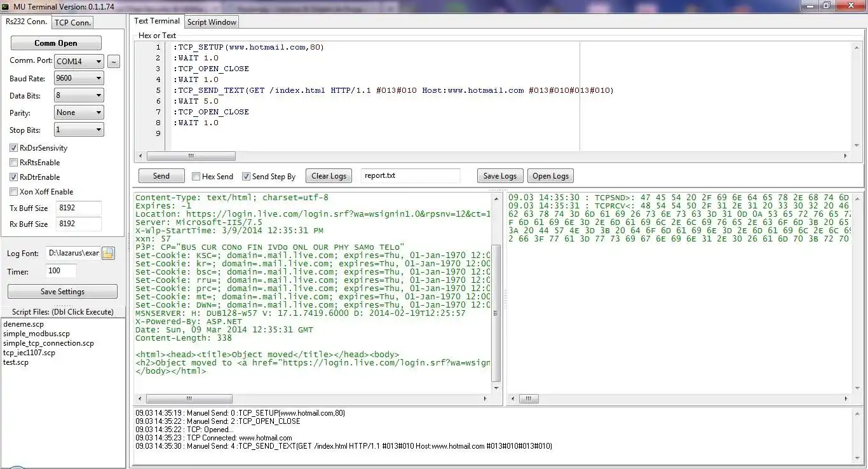The image size is (868, 469).
Task: Click the Clear Logs button
Action: coord(329,176)
